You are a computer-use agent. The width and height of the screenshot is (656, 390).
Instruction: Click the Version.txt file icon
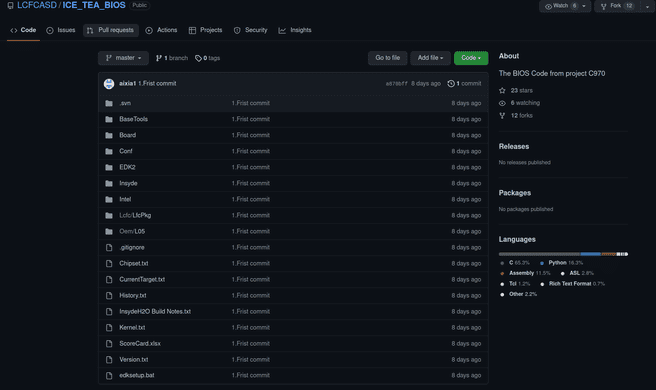[109, 360]
